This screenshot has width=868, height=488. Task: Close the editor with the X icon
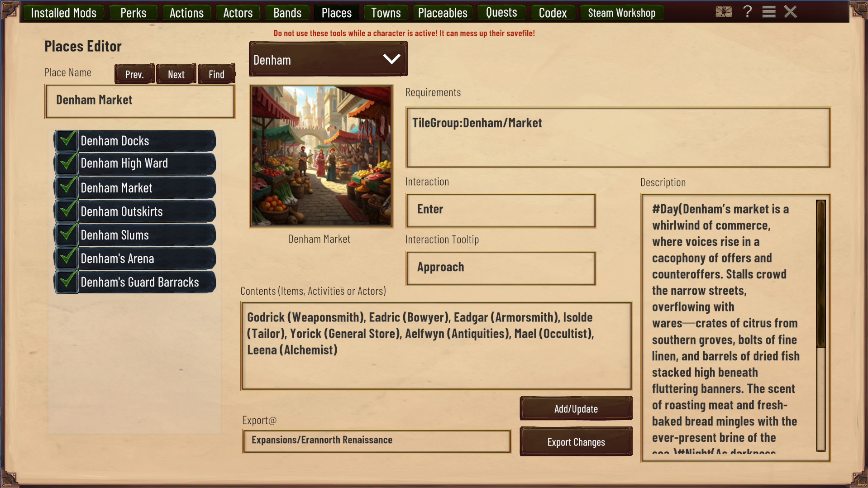[790, 12]
